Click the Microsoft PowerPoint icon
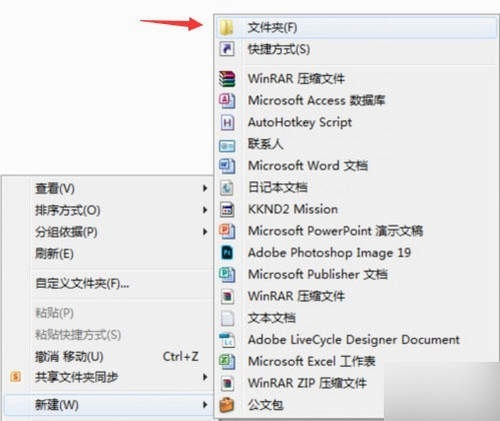This screenshot has height=421, width=500. coord(227,231)
